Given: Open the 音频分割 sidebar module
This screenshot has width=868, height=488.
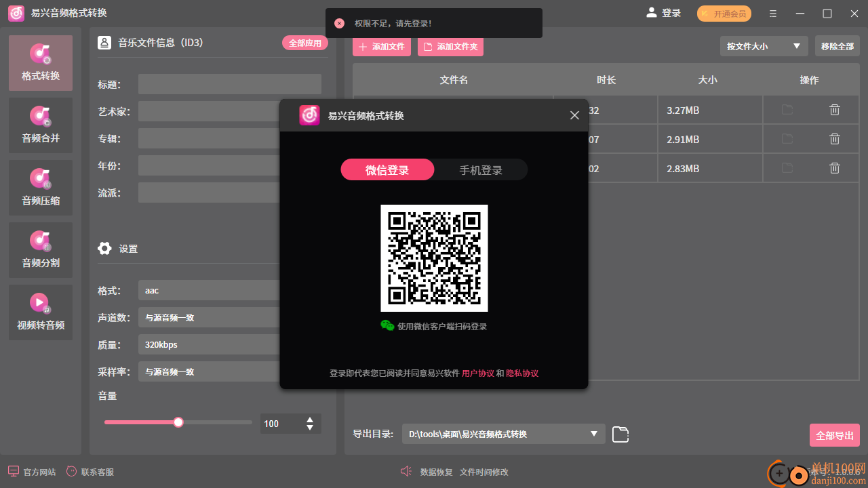Looking at the screenshot, I should (41, 250).
